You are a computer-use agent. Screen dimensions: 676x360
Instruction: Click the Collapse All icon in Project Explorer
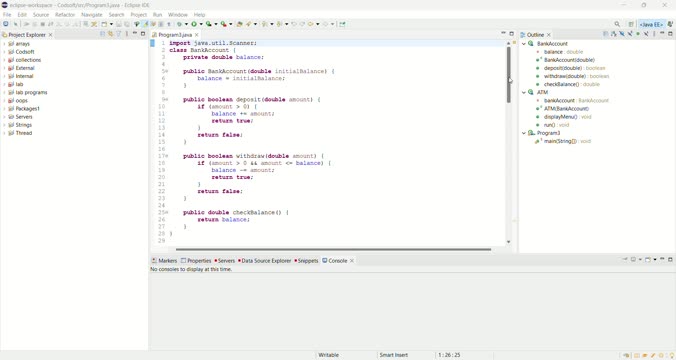click(102, 34)
